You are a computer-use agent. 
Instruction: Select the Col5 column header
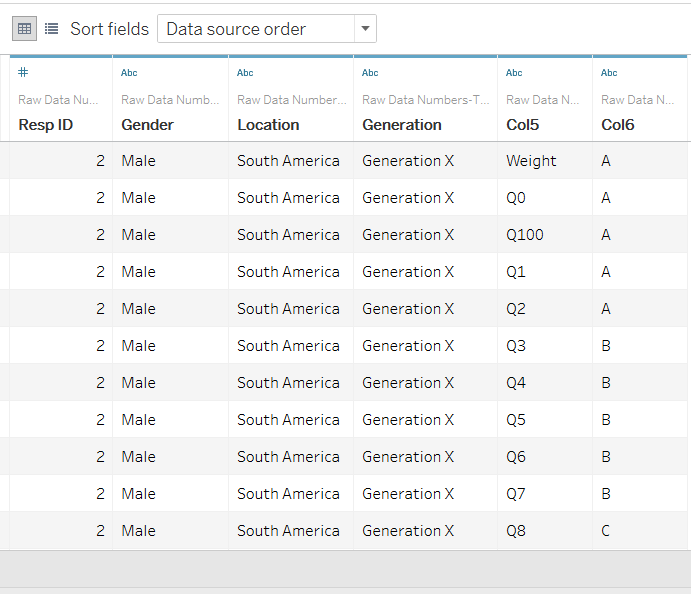[525, 125]
